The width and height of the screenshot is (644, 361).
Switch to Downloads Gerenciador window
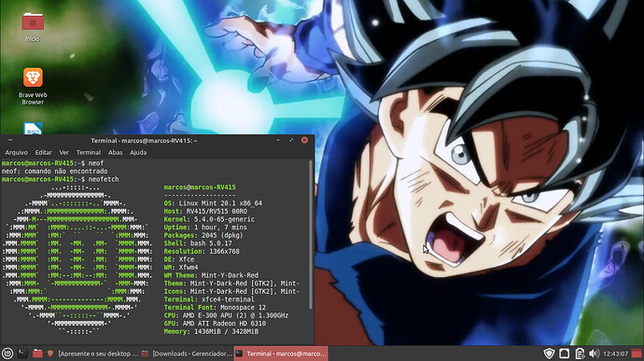(x=187, y=354)
